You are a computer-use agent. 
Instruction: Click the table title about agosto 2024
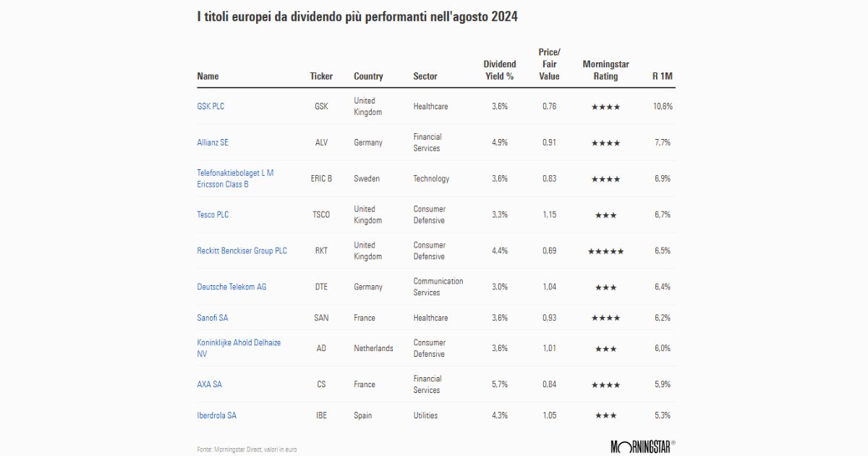coord(357,16)
